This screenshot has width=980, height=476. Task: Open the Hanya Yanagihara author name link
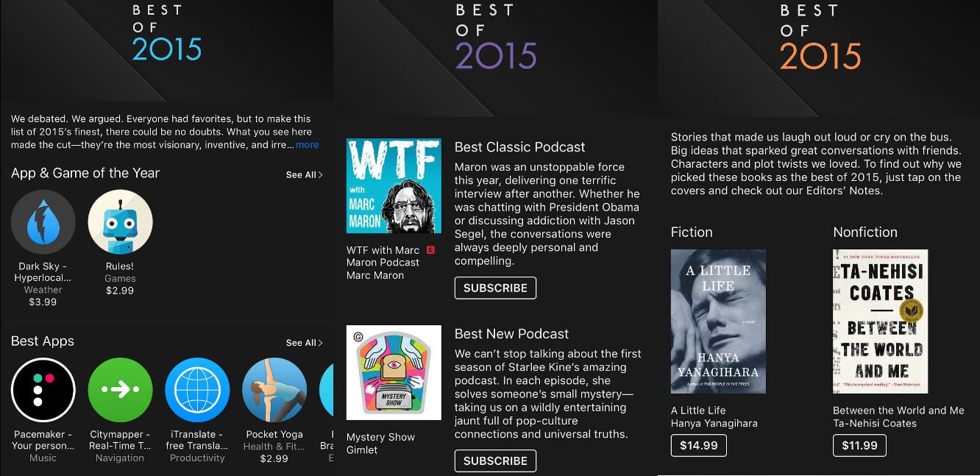click(714, 424)
